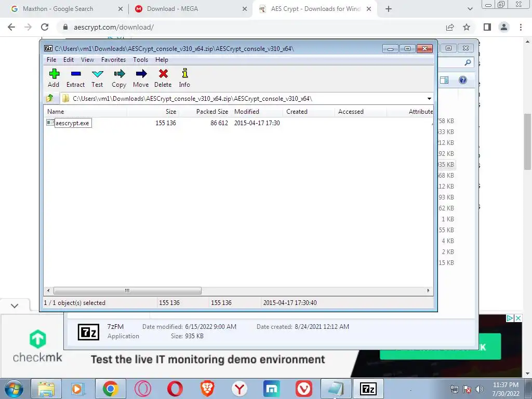The height and width of the screenshot is (399, 532).
Task: Expand the address path dropdown arrow
Action: coord(429,99)
